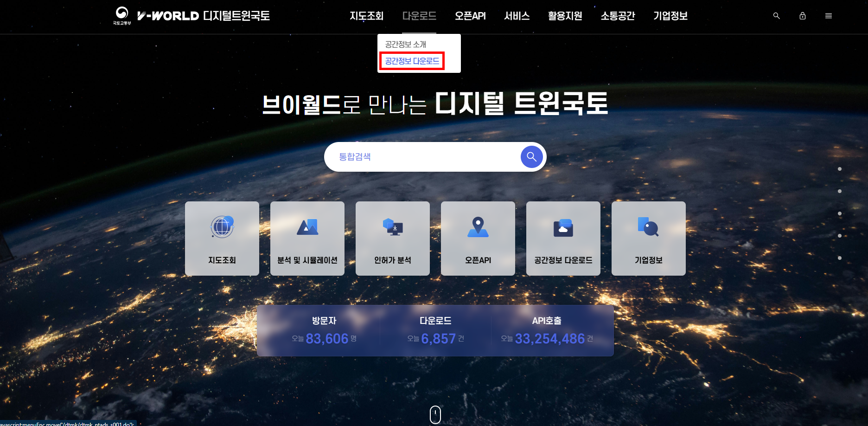Select 공간정보 소개 in dropdown
The width and height of the screenshot is (868, 426).
tap(406, 44)
